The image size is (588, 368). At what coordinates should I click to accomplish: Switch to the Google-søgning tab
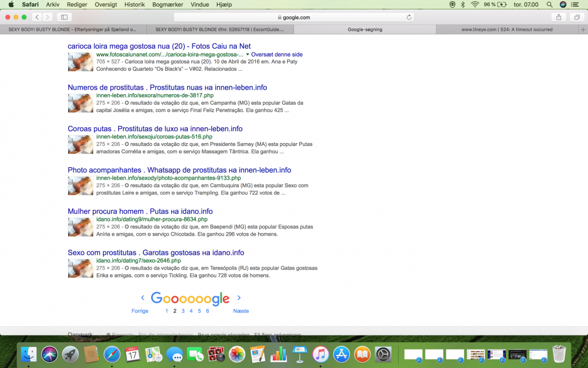coord(365,29)
